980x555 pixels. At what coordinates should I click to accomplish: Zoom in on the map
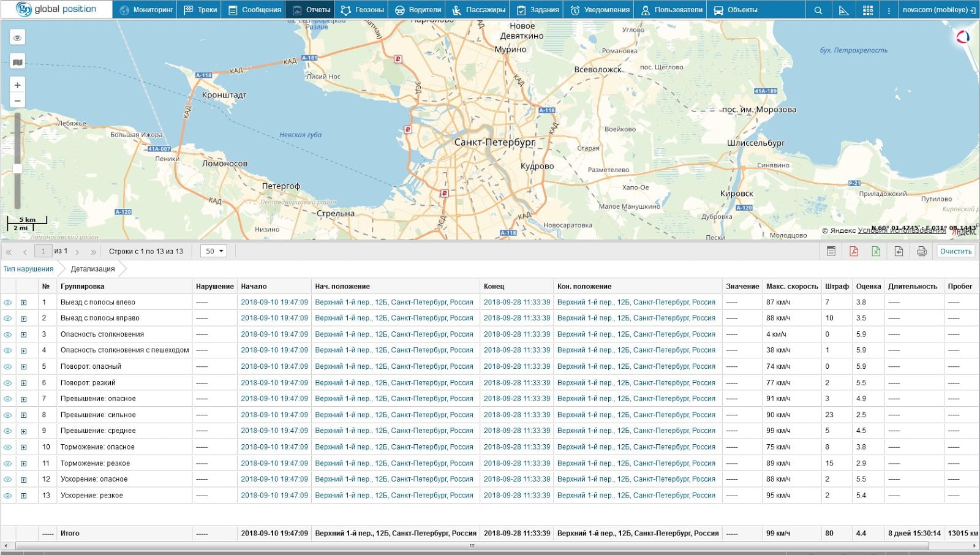click(x=18, y=85)
